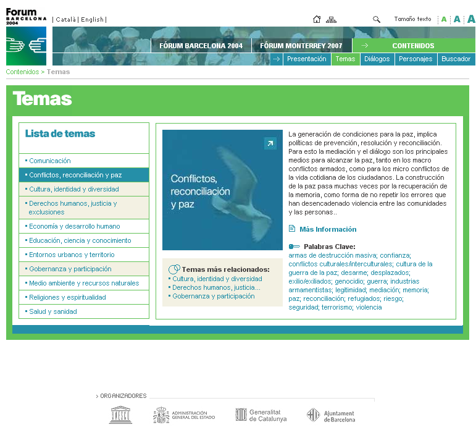
Task: Click the expand arrow icon on image
Action: 270,144
